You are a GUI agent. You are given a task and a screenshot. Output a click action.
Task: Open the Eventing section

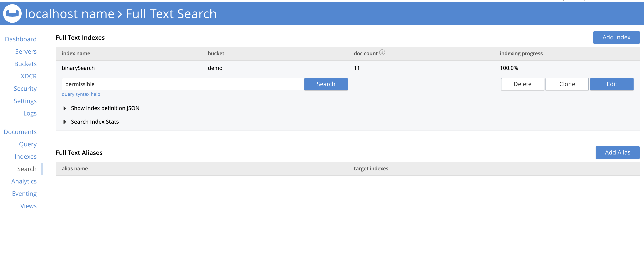(x=24, y=194)
